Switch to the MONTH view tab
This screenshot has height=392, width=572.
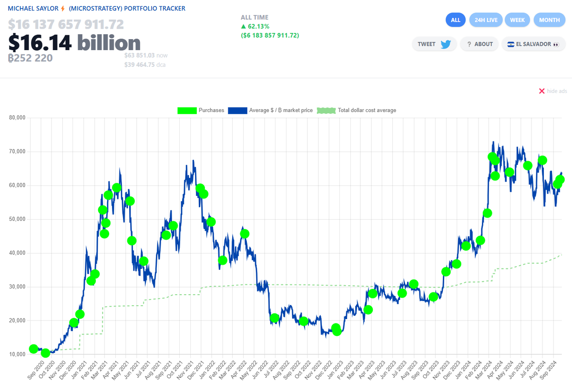click(x=549, y=20)
